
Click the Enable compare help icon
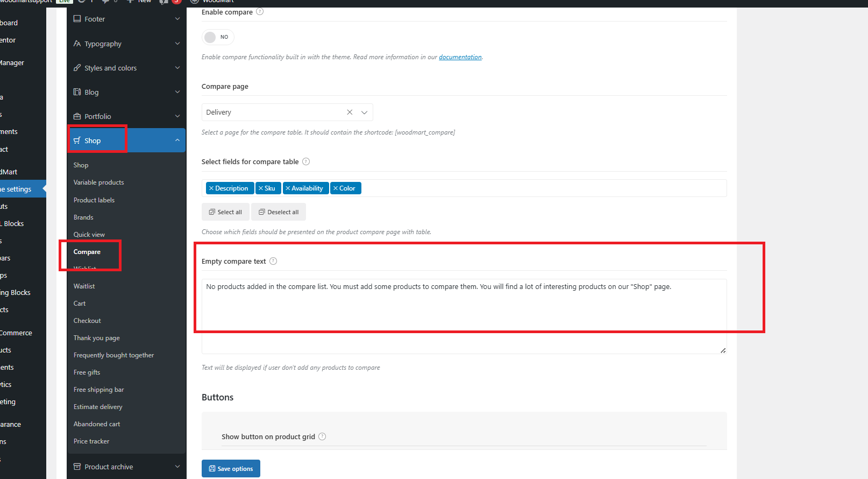(260, 12)
